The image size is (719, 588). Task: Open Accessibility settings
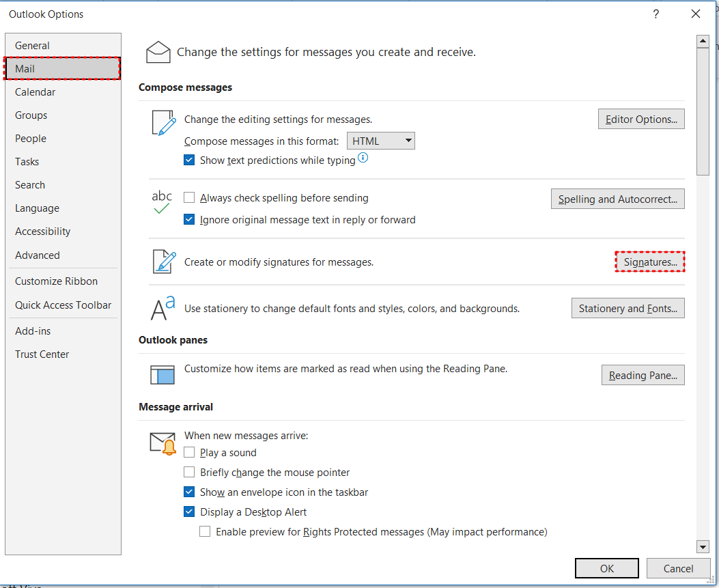coord(64,231)
